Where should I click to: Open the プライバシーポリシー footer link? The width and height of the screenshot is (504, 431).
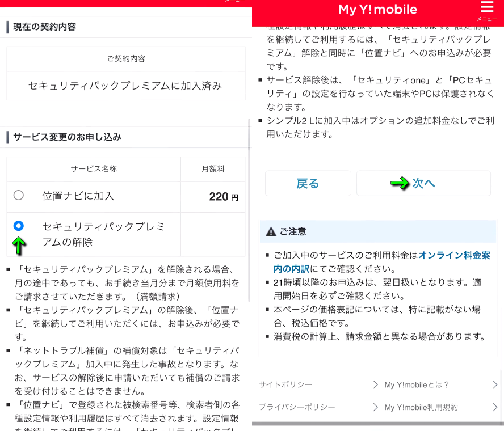[x=297, y=407]
